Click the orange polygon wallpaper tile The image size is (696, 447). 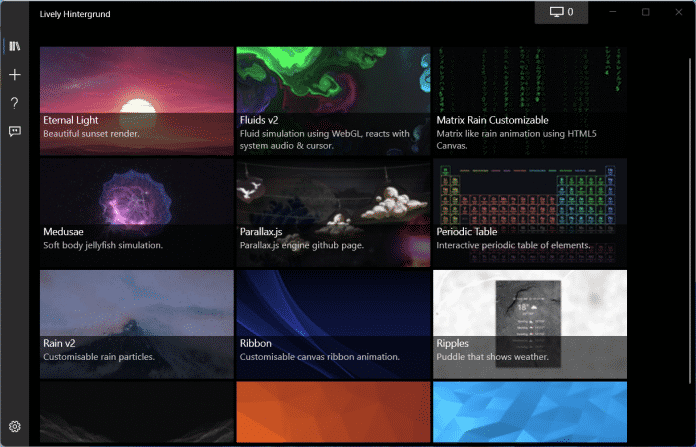click(x=333, y=411)
